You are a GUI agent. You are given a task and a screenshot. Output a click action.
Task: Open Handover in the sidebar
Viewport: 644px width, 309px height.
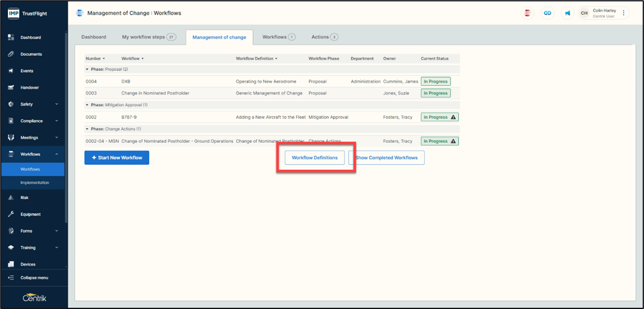pyautogui.click(x=29, y=88)
